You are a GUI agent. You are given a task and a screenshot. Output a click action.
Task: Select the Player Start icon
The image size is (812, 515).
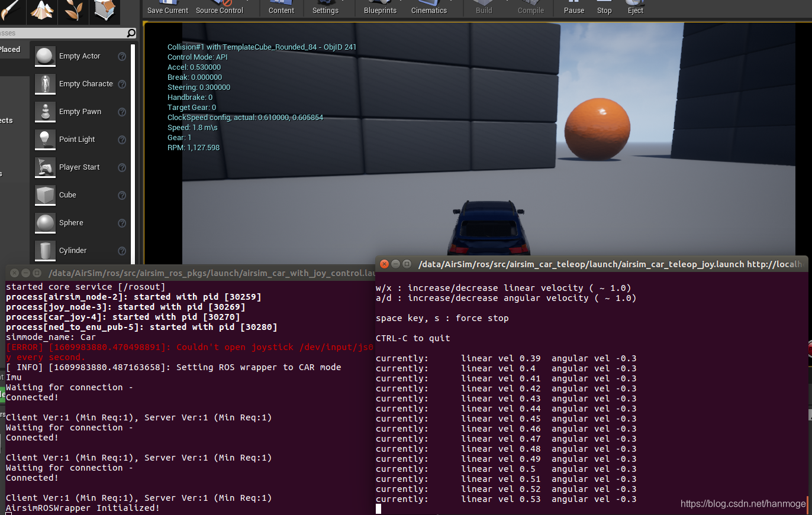click(45, 167)
